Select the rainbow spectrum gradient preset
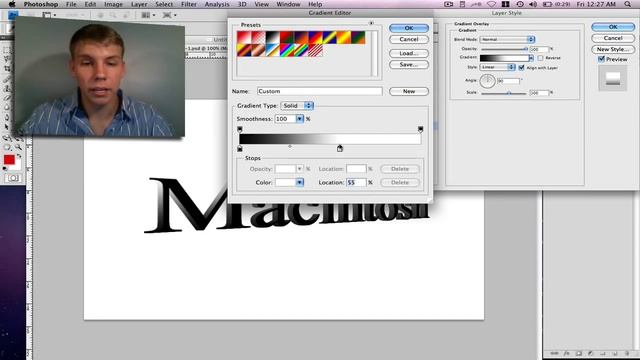 pyautogui.click(x=287, y=50)
